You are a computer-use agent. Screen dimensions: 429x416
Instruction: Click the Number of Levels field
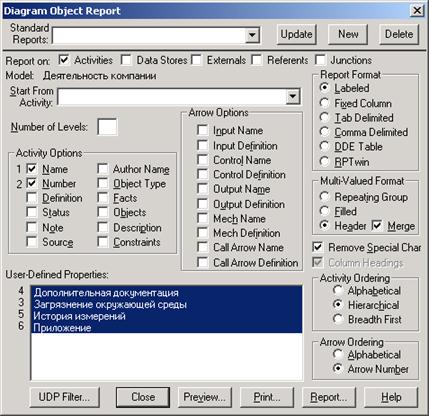point(107,127)
